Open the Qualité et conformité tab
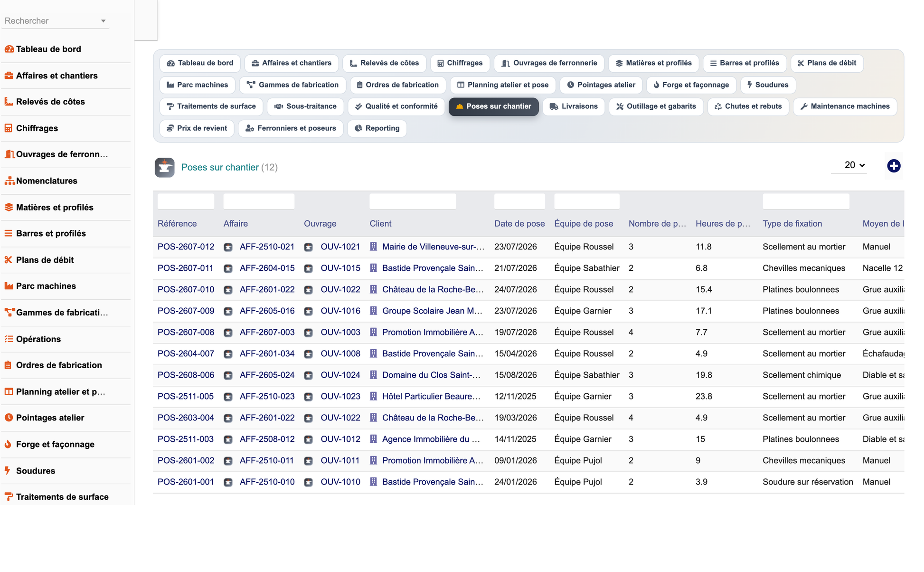The height and width of the screenshot is (572, 924). [396, 106]
